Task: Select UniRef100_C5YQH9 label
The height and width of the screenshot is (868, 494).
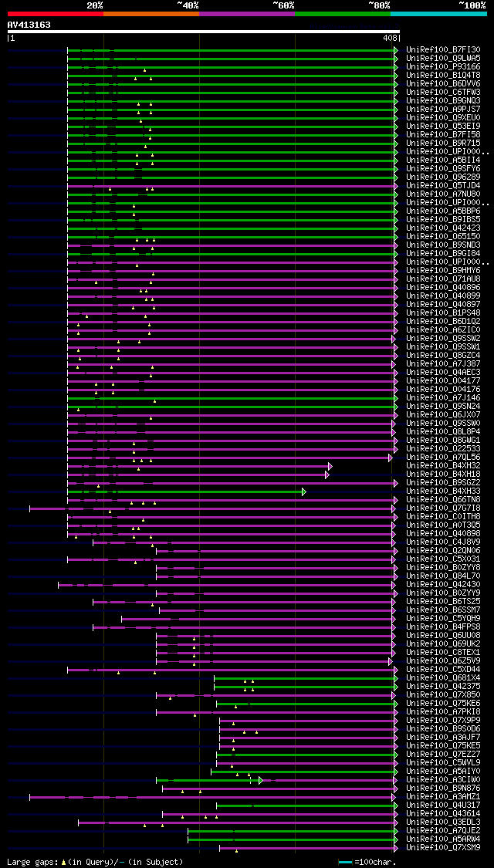Action: [443, 619]
